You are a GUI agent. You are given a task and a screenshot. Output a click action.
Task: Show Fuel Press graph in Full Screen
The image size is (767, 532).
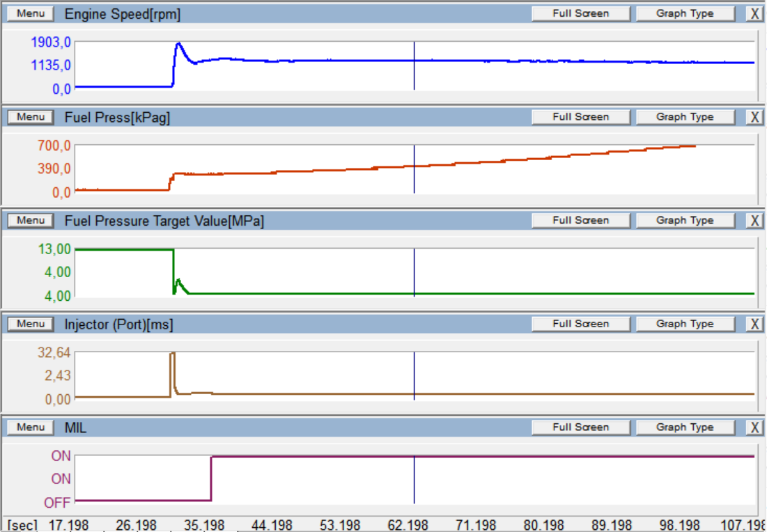(x=580, y=117)
